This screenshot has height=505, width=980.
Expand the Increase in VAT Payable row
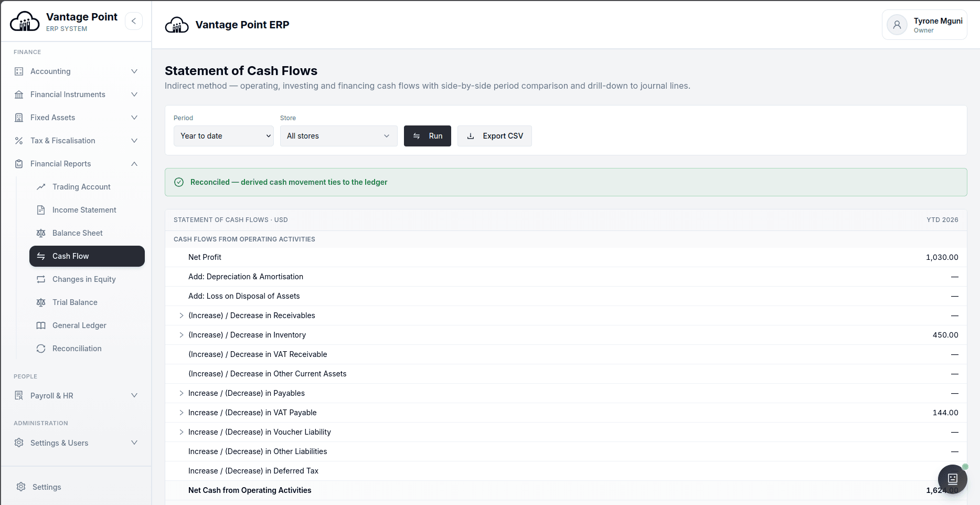pos(182,413)
